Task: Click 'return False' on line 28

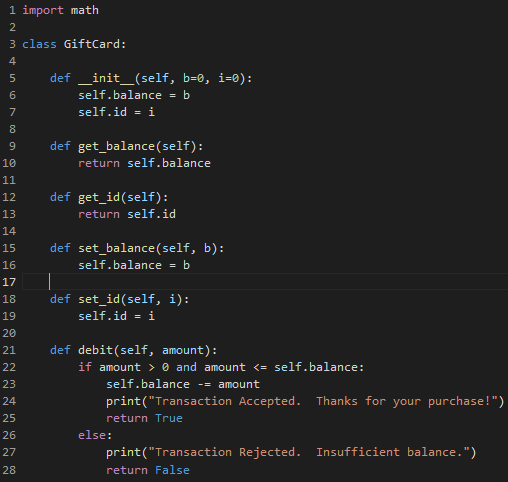Action: tap(148, 470)
